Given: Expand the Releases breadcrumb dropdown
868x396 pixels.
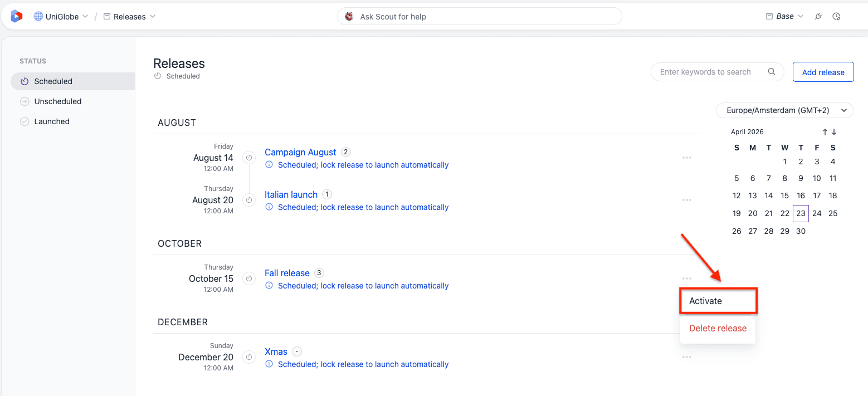Looking at the screenshot, I should click(x=129, y=16).
